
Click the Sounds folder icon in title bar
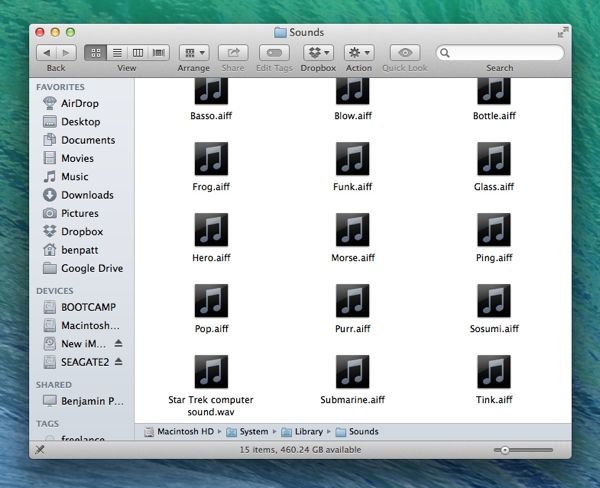coord(280,33)
